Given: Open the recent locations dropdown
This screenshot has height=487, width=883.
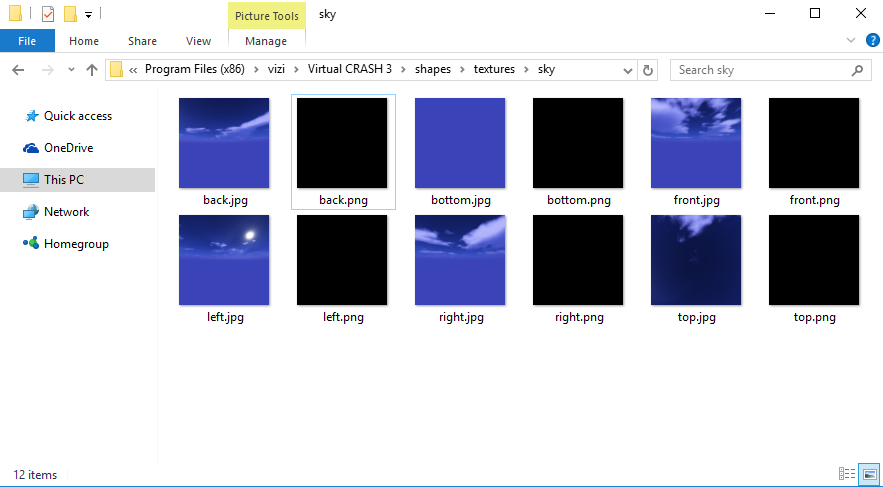Looking at the screenshot, I should pos(71,70).
